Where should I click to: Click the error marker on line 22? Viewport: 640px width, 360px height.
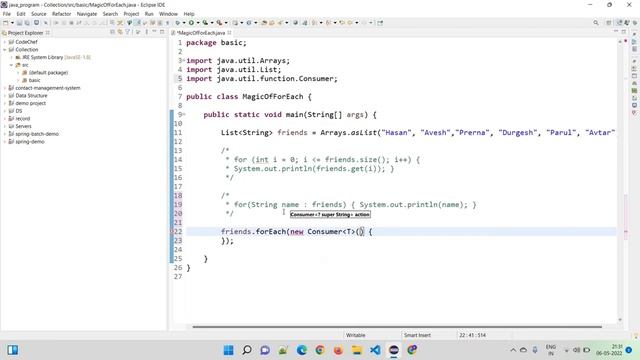(x=172, y=231)
